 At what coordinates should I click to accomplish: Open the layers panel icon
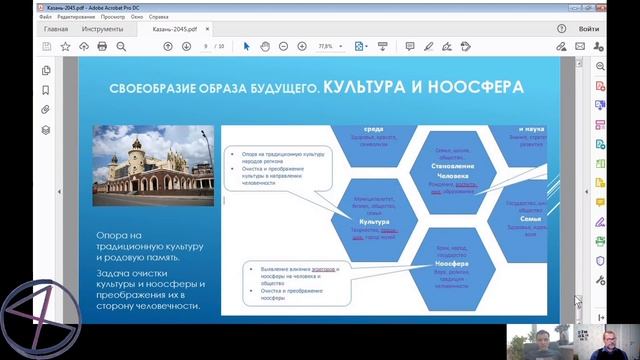coord(46,130)
